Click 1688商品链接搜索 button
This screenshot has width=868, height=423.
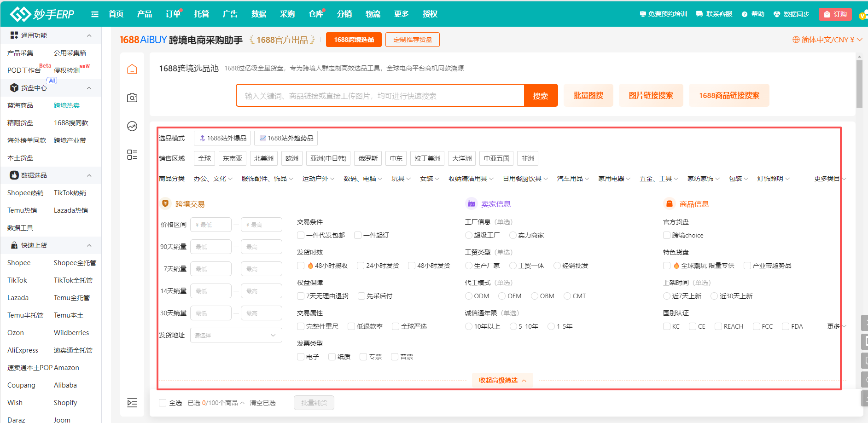729,95
